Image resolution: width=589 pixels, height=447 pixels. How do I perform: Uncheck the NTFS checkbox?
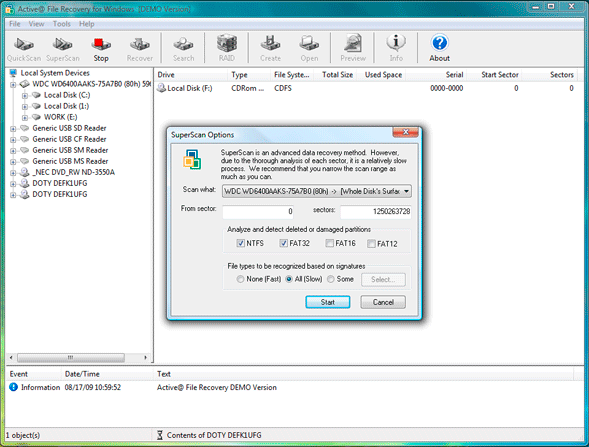[240, 243]
